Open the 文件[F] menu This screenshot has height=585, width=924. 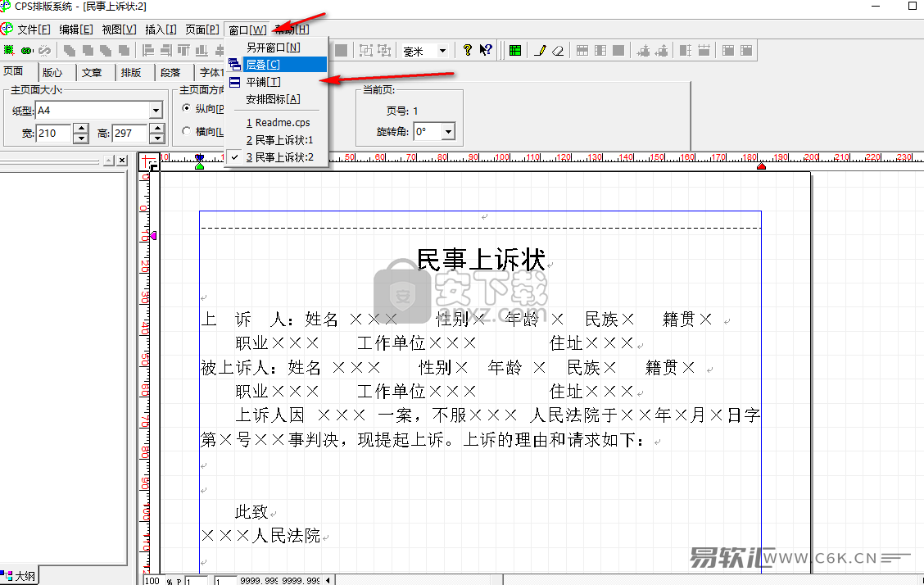(34, 29)
